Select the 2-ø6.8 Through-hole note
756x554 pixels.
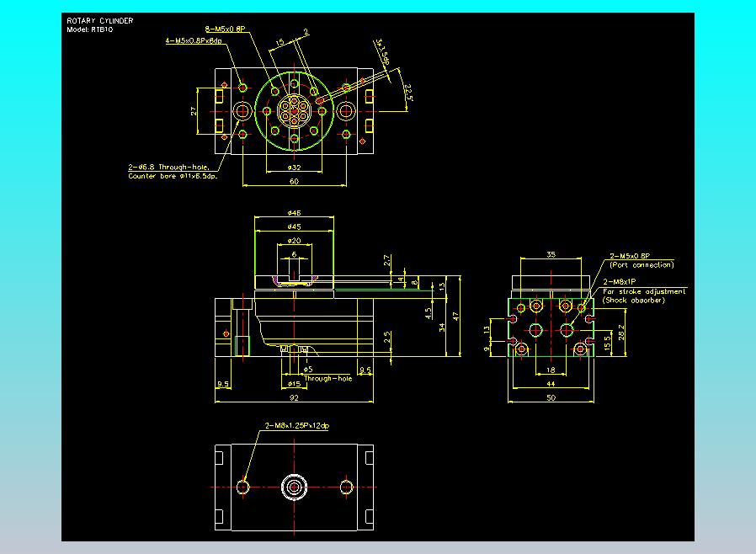[168, 168]
